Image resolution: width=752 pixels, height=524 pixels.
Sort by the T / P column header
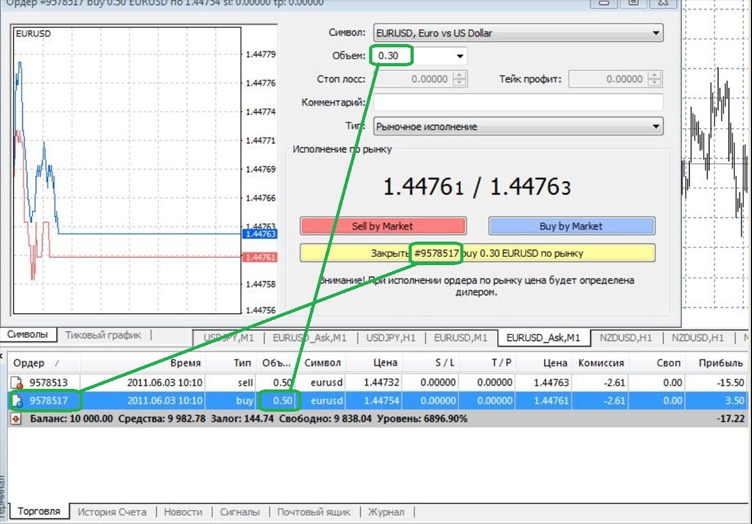488,363
